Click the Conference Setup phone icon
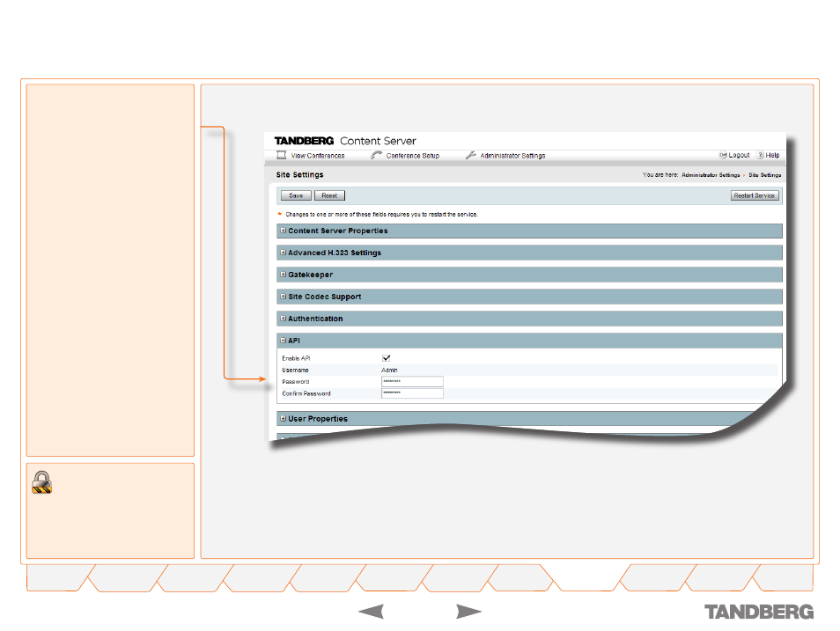Viewport: 840px width, 631px height. (x=376, y=156)
